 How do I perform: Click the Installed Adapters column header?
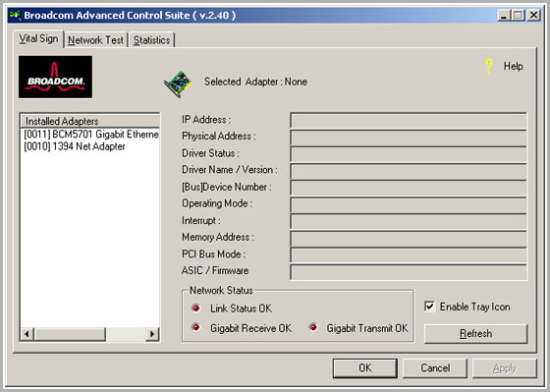(90, 121)
